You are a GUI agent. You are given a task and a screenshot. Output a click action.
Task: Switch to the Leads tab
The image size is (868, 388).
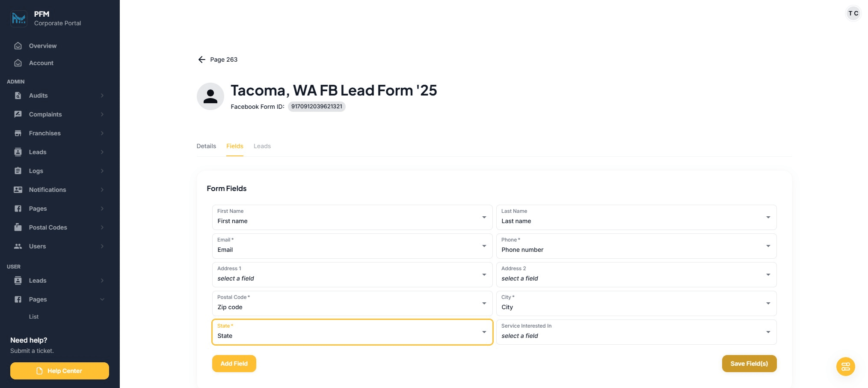[x=262, y=146]
